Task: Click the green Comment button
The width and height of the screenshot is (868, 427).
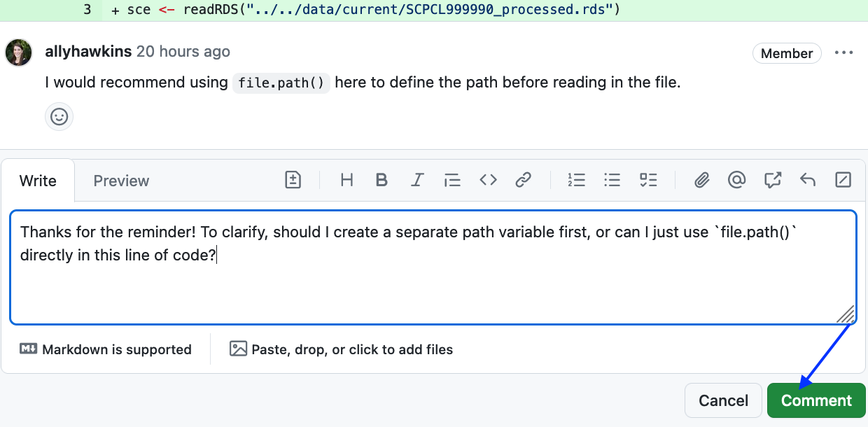Action: (x=816, y=400)
